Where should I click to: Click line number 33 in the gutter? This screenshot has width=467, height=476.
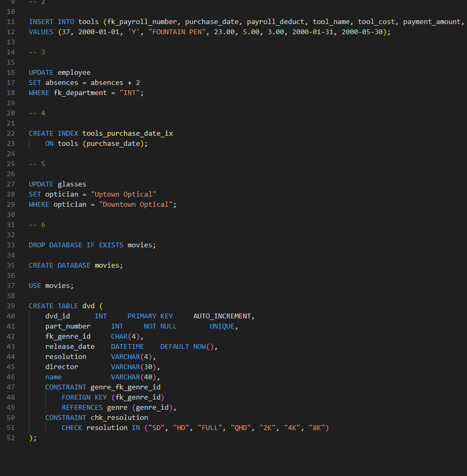pyautogui.click(x=11, y=245)
